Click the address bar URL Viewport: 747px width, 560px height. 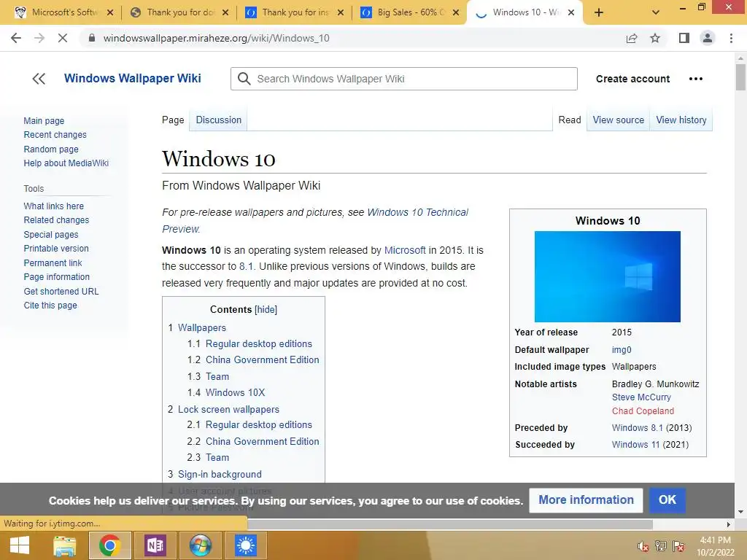point(216,38)
